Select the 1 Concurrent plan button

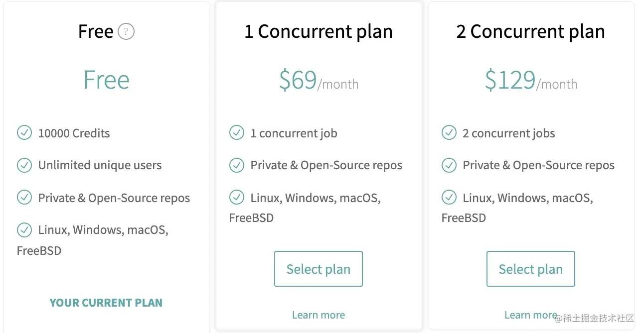click(319, 269)
